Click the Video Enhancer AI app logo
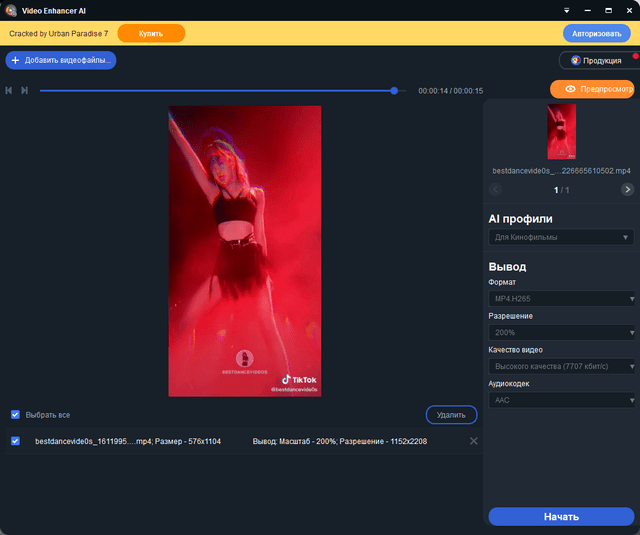 coord(10,10)
